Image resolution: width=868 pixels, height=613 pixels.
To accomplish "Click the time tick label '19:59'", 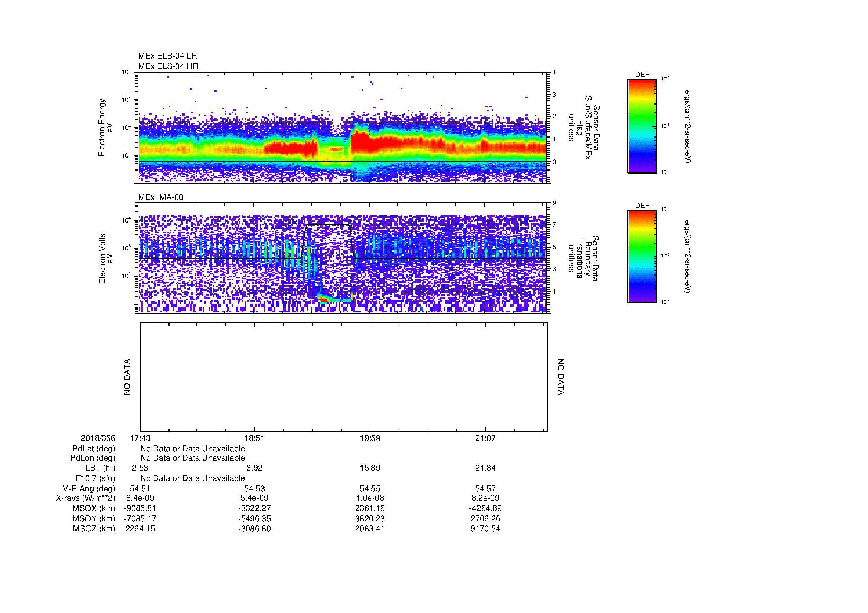I will (x=370, y=438).
